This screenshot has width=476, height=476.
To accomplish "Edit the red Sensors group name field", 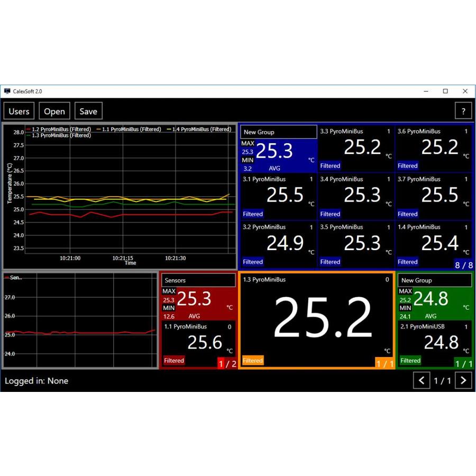I will click(198, 280).
